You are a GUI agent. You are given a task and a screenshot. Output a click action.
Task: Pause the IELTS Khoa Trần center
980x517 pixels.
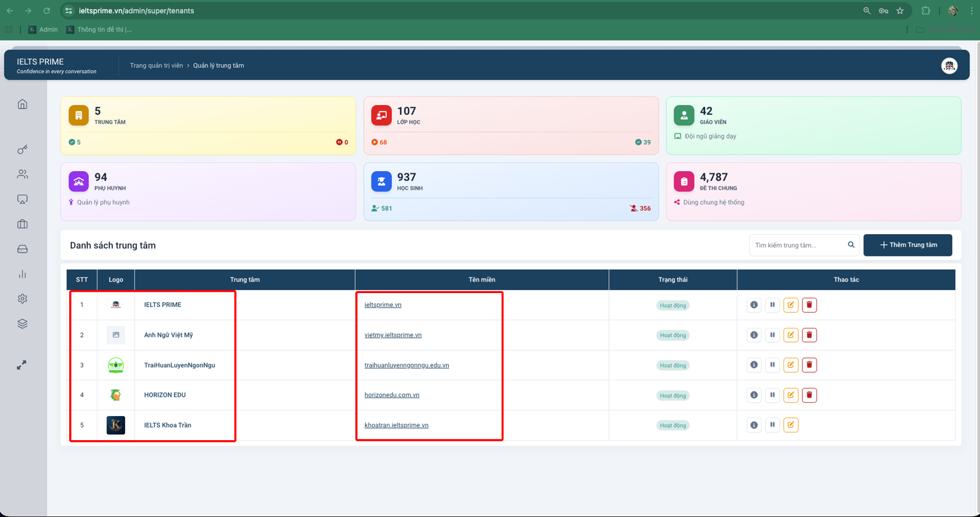pyautogui.click(x=772, y=425)
